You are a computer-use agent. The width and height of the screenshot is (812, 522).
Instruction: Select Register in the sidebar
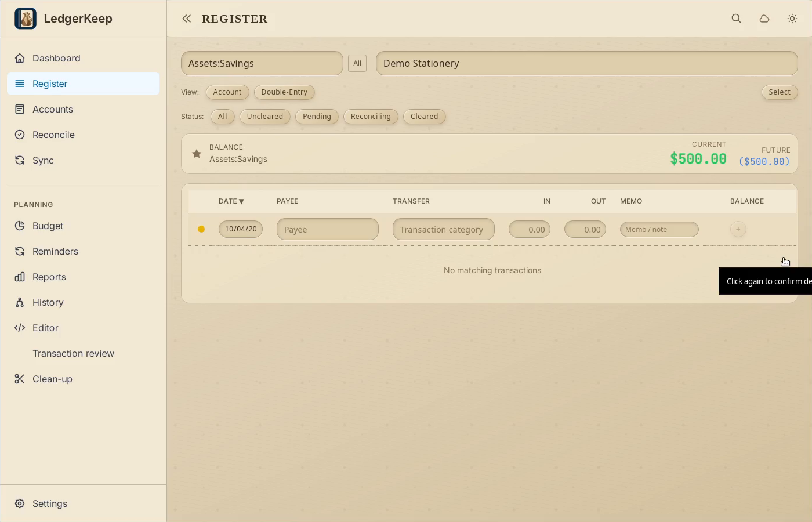83,84
